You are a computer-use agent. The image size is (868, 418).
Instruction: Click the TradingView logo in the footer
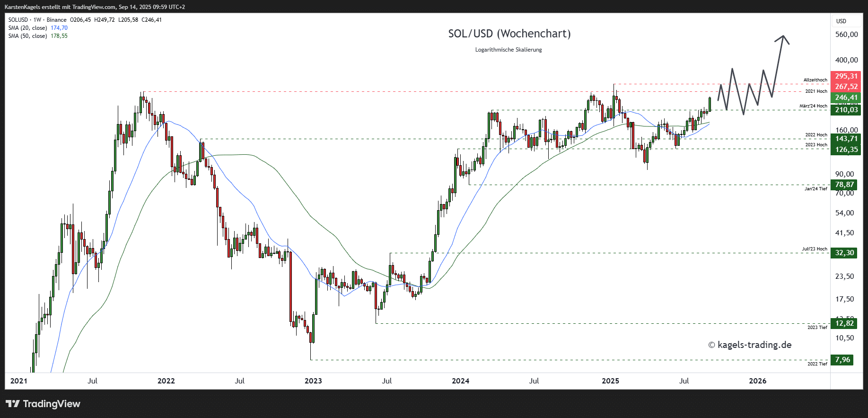click(x=43, y=404)
